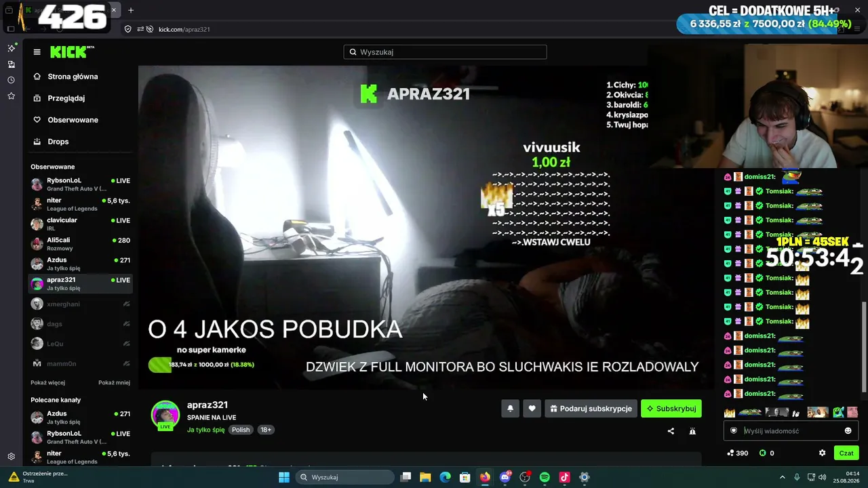Click the apraz321 streamer avatar
The width and height of the screenshot is (868, 488).
165,415
